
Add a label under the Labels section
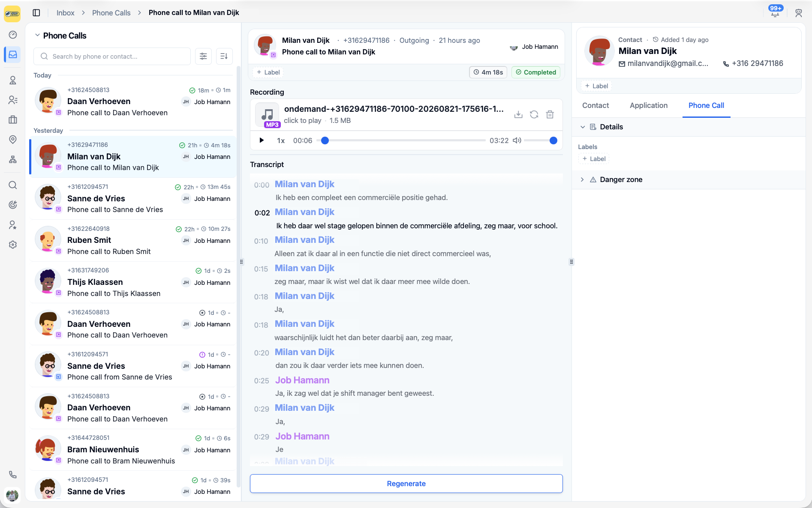(594, 159)
